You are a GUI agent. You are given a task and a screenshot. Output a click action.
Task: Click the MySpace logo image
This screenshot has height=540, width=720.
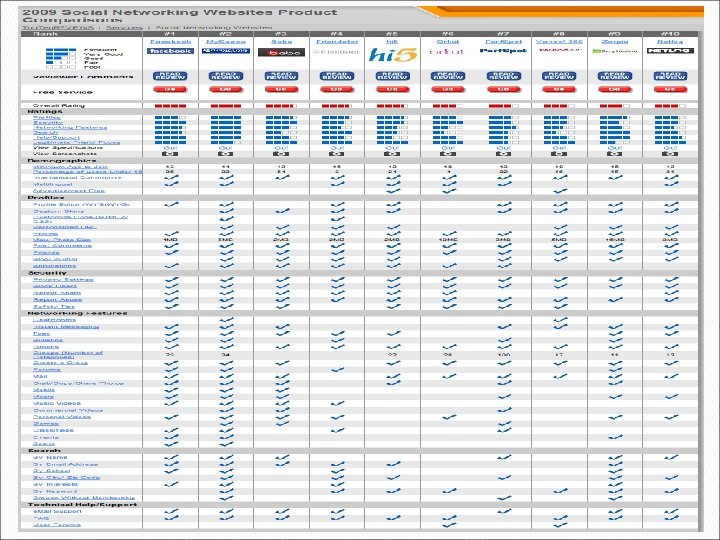coord(226,51)
